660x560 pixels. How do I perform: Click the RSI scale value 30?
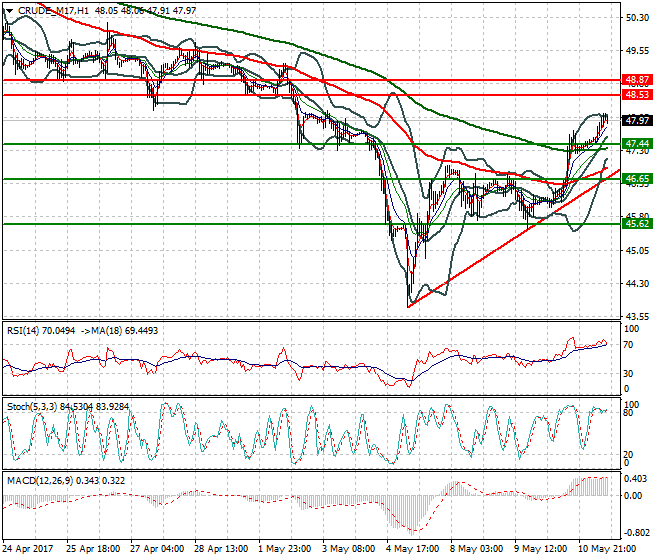point(628,373)
